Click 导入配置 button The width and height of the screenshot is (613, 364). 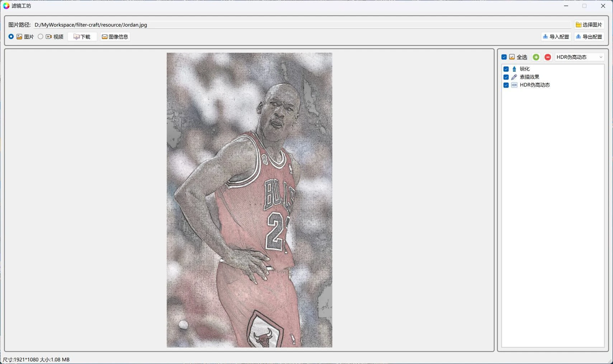[556, 37]
